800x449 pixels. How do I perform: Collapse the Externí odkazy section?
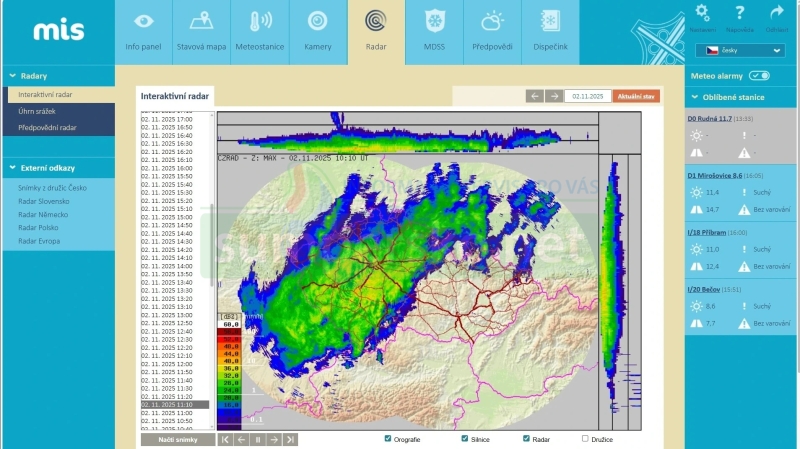click(12, 167)
